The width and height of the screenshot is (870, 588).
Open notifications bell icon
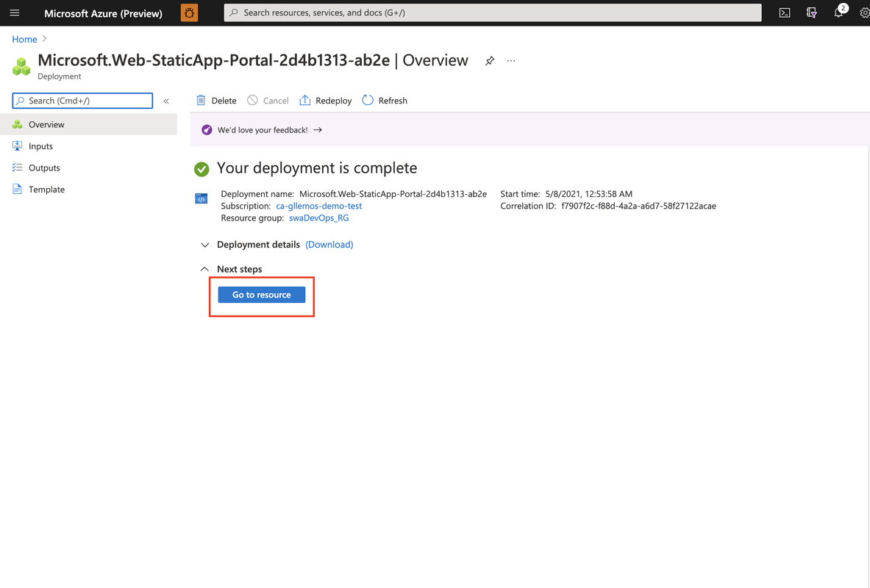(838, 12)
